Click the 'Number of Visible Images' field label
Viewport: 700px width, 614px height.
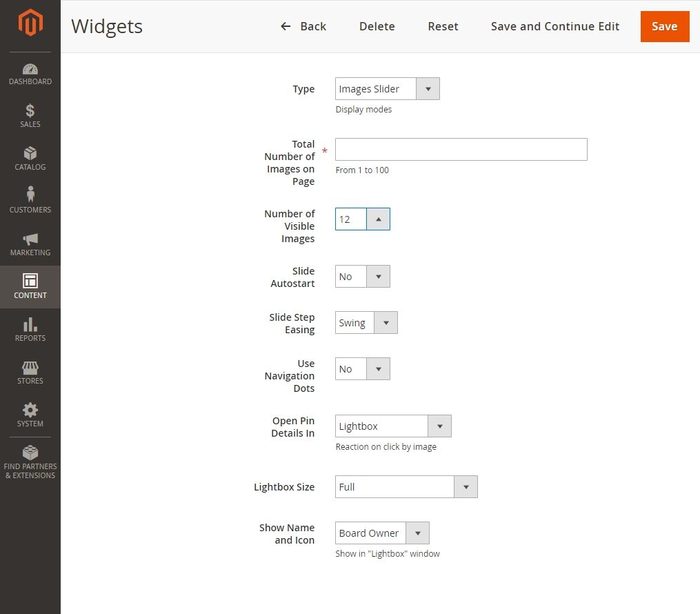290,226
